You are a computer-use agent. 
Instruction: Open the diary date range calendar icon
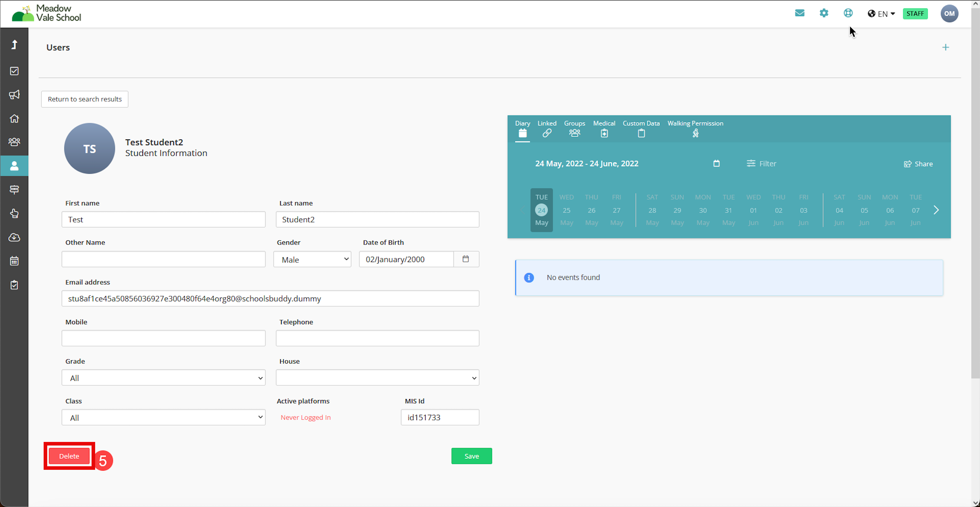[x=716, y=163]
